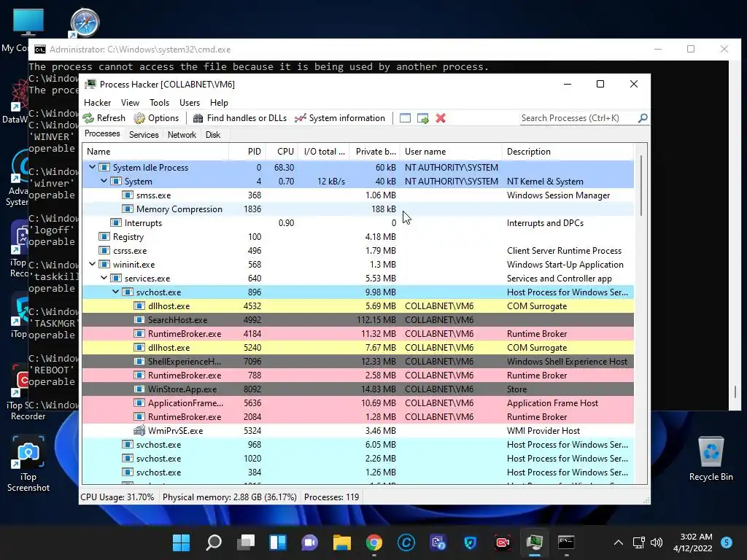The height and width of the screenshot is (560, 747).
Task: Select RuntimeBroker.exe with PID 4184
Action: [357, 333]
